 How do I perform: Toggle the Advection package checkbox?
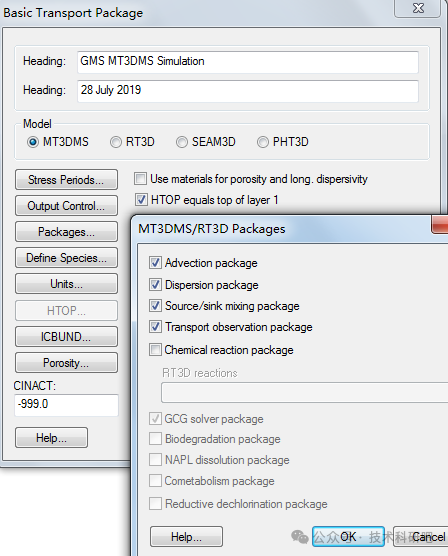[155, 263]
